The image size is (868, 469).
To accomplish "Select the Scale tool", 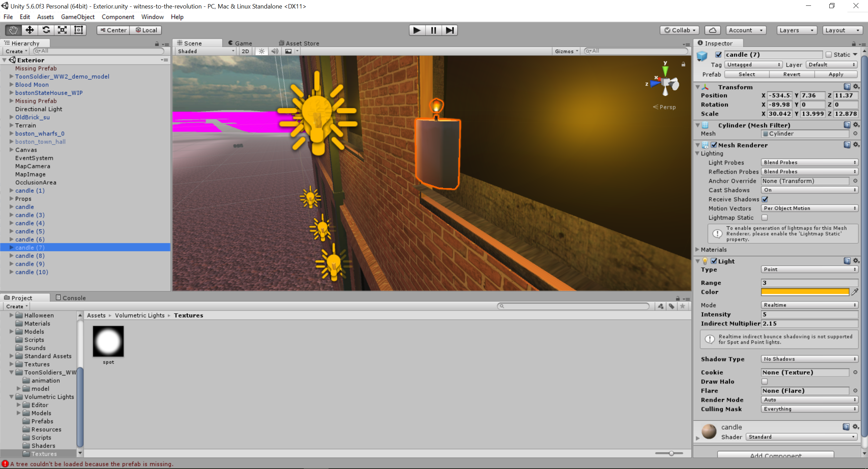I will tap(62, 30).
